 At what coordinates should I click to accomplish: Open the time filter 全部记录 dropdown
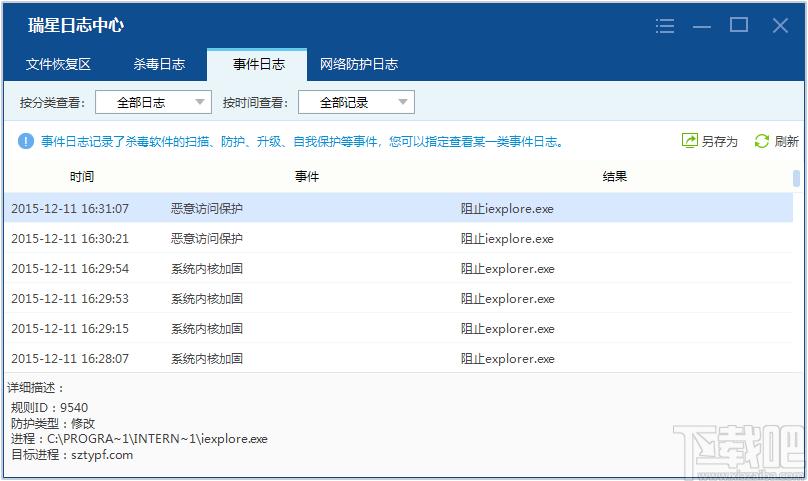353,102
